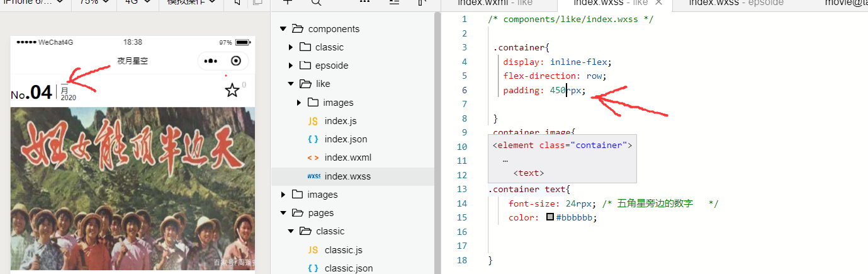
Task: Open the mini-program capsule three-dots menu
Action: pyautogui.click(x=211, y=61)
